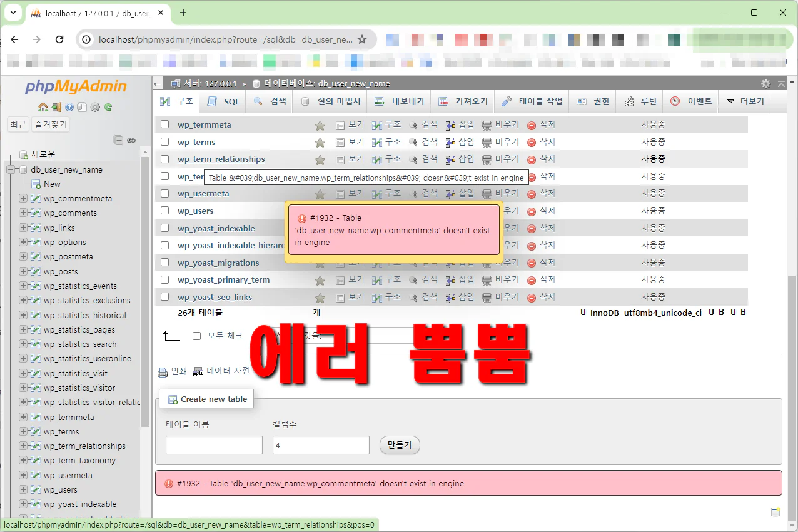Click search icon for wp_termmeta row

click(413, 125)
